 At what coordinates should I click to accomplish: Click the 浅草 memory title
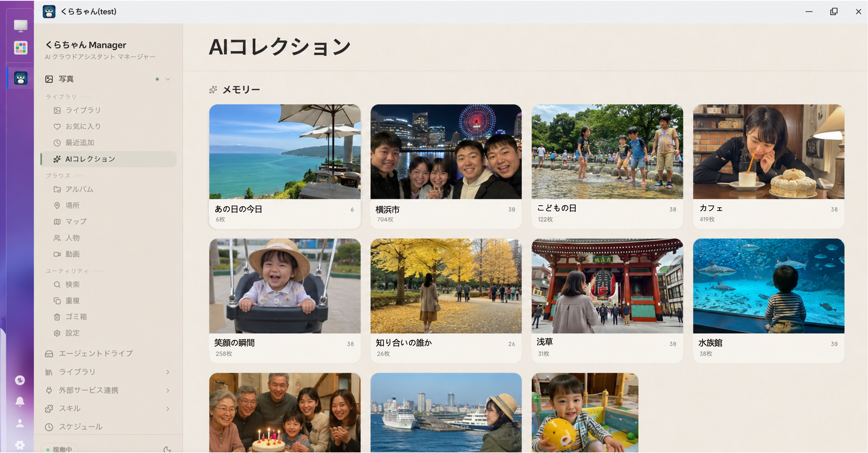[x=544, y=342]
